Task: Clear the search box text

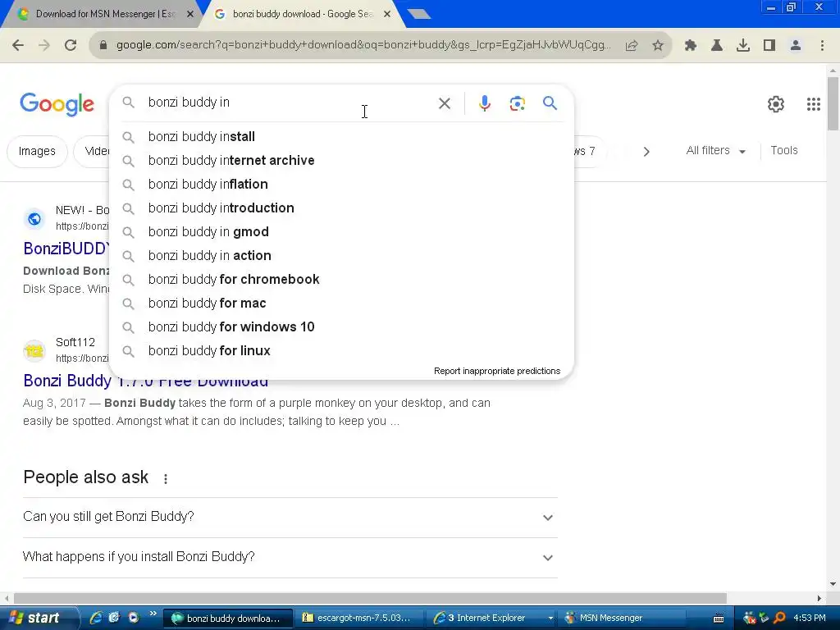Action: click(x=445, y=103)
